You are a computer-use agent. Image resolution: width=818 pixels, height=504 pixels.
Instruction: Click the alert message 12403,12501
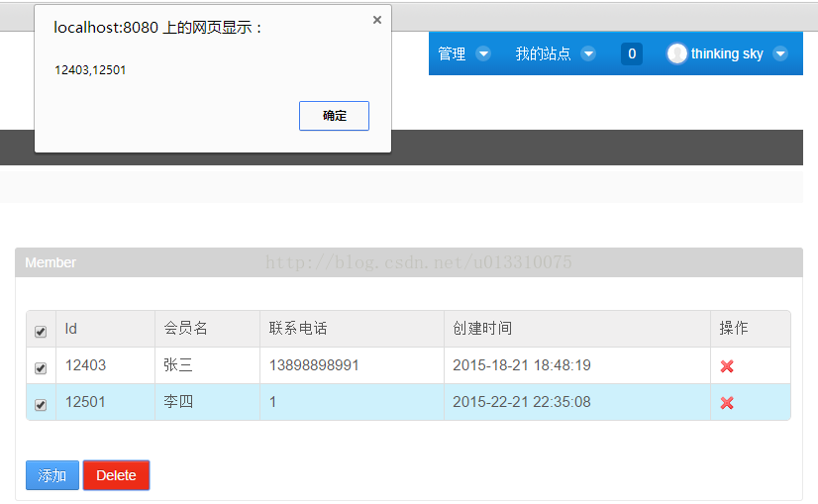pos(90,70)
